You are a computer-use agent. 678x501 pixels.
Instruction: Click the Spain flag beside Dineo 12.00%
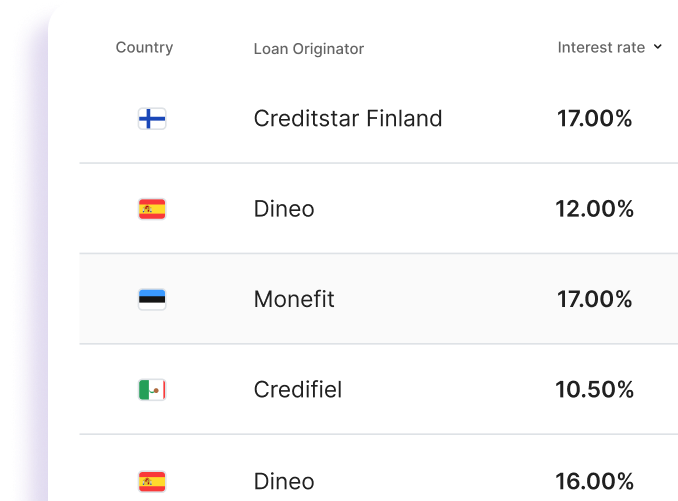pos(152,209)
